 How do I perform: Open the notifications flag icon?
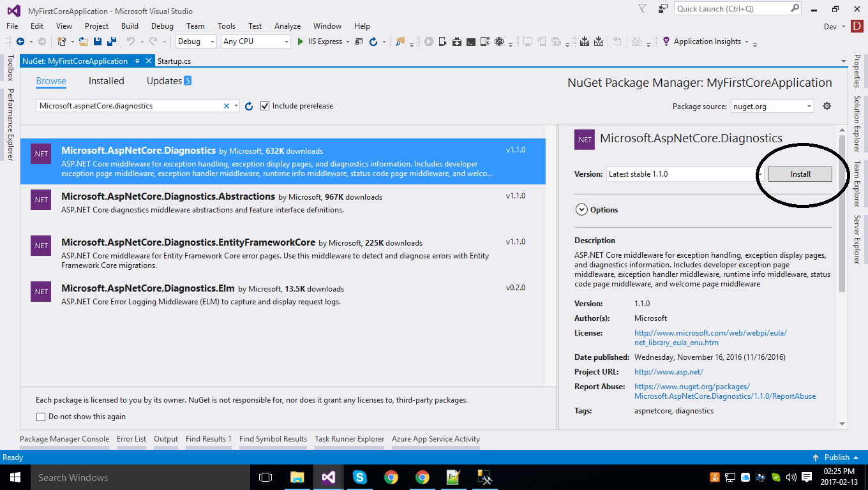click(x=642, y=8)
